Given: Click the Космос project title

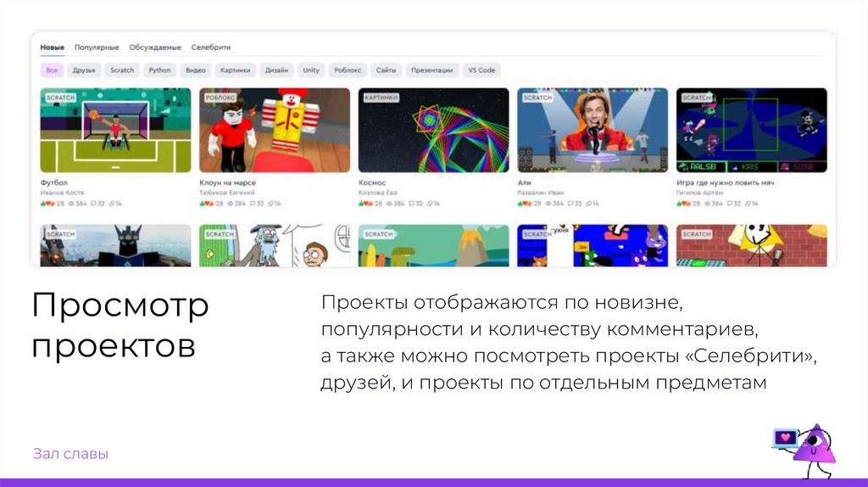Looking at the screenshot, I should [372, 182].
